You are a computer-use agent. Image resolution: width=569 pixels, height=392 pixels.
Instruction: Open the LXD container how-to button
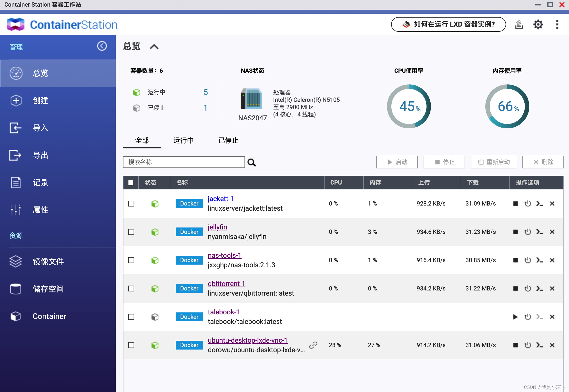448,24
